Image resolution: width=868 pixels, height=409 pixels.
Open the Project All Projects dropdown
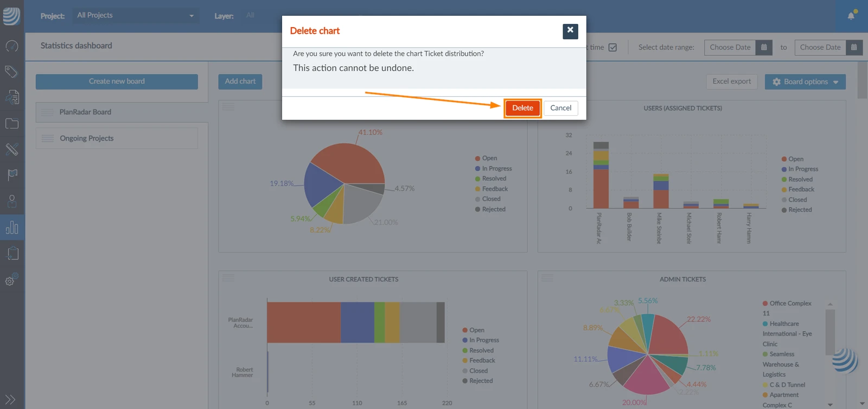(x=136, y=15)
